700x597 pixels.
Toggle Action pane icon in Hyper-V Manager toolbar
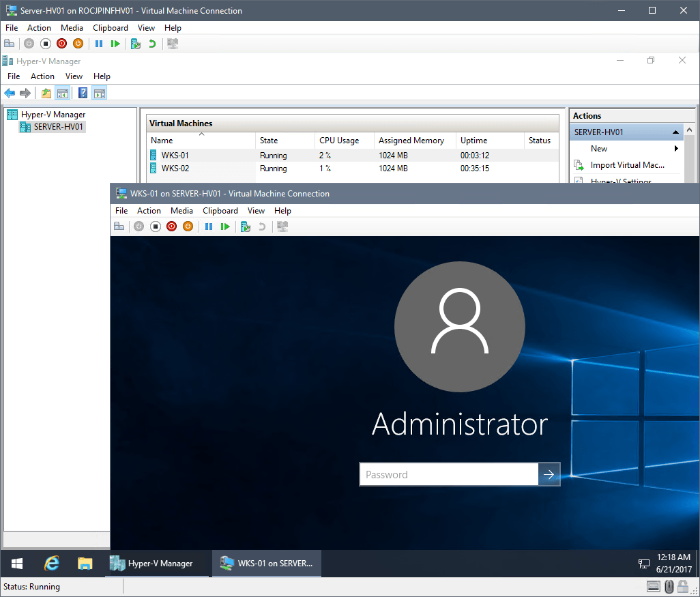100,93
